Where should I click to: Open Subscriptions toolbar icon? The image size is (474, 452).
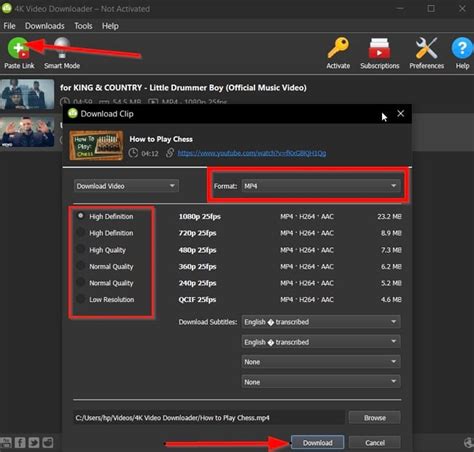coord(379,48)
